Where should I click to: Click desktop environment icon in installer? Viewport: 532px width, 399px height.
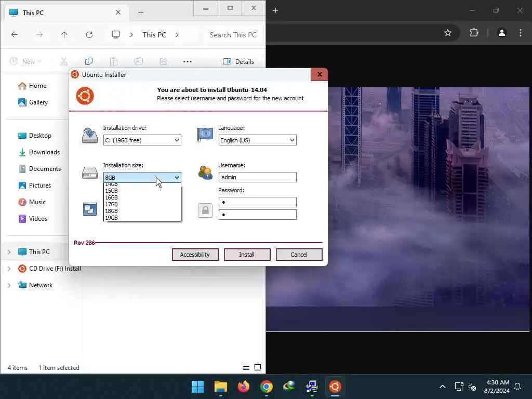89,209
